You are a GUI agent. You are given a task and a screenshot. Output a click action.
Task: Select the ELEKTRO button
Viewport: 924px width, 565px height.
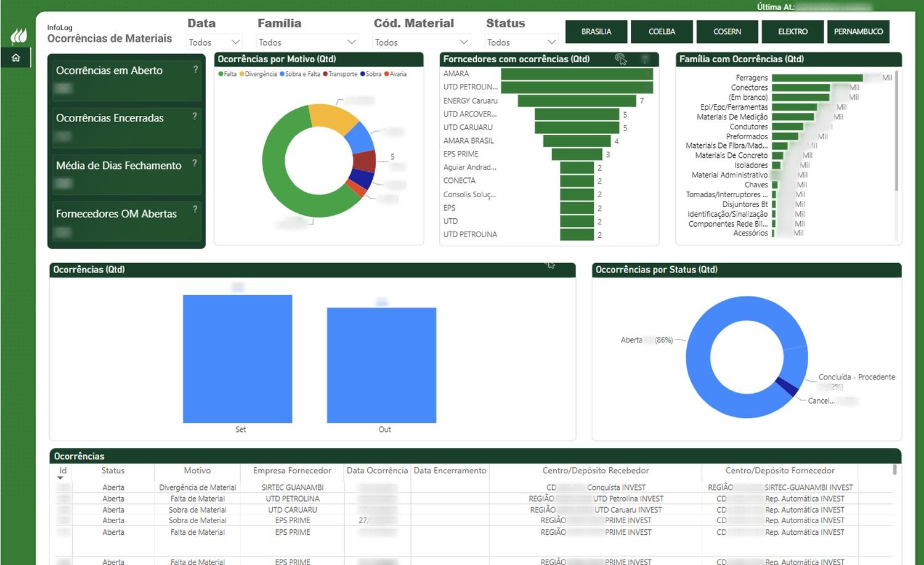(793, 31)
